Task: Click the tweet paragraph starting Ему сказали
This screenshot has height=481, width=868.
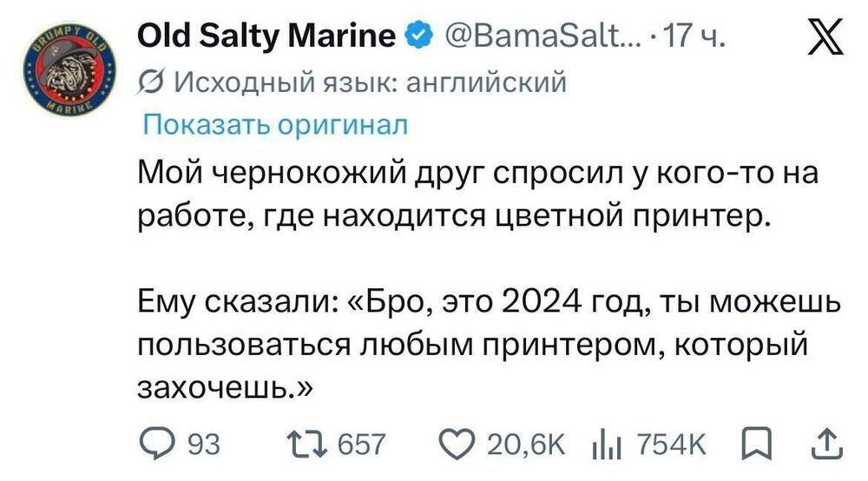Action: tap(489, 345)
